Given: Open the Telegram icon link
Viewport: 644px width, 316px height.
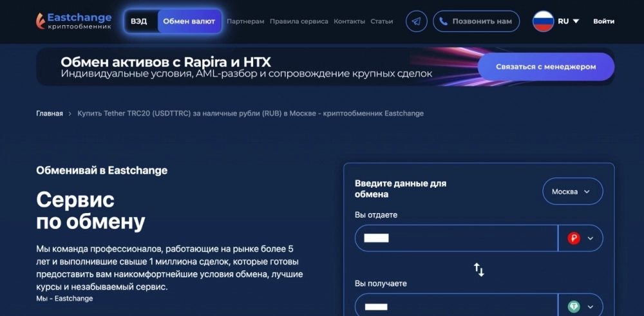Looking at the screenshot, I should click(x=417, y=21).
